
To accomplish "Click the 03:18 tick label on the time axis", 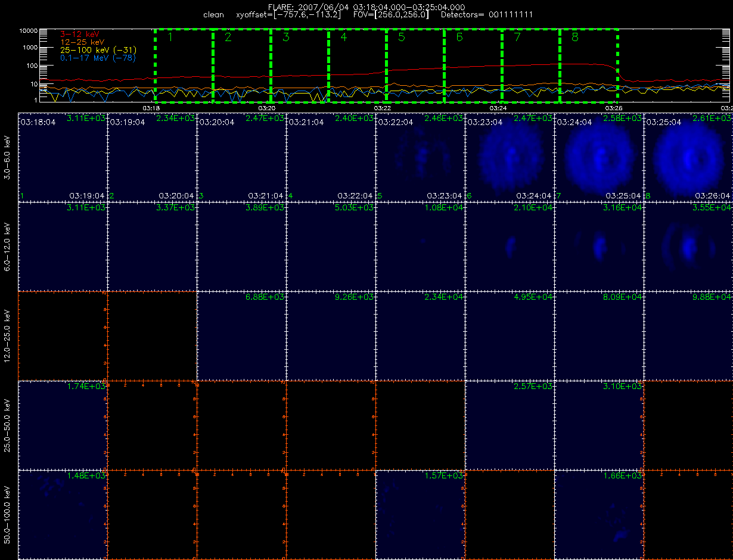I will click(x=151, y=108).
